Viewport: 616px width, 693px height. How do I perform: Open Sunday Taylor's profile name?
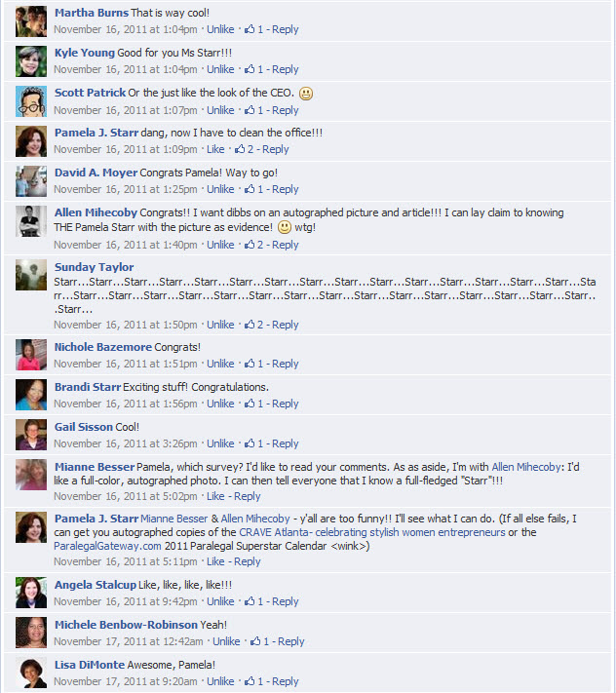click(x=94, y=267)
